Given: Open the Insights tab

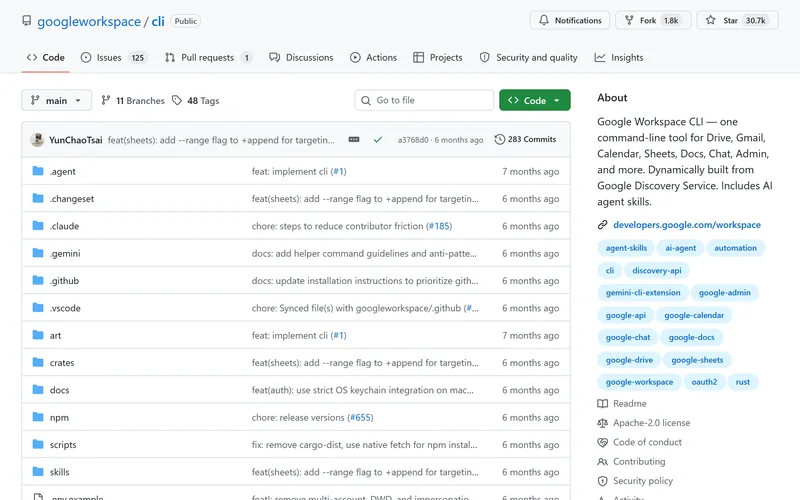Looking at the screenshot, I should tap(619, 58).
